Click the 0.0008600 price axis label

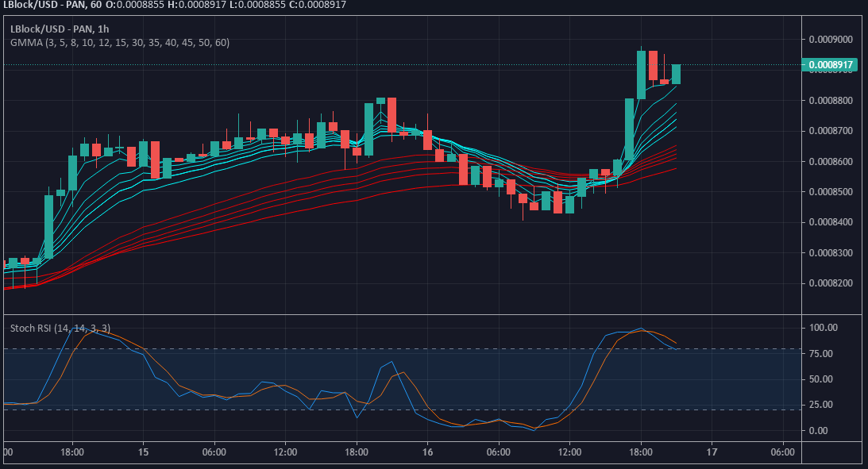pyautogui.click(x=831, y=162)
